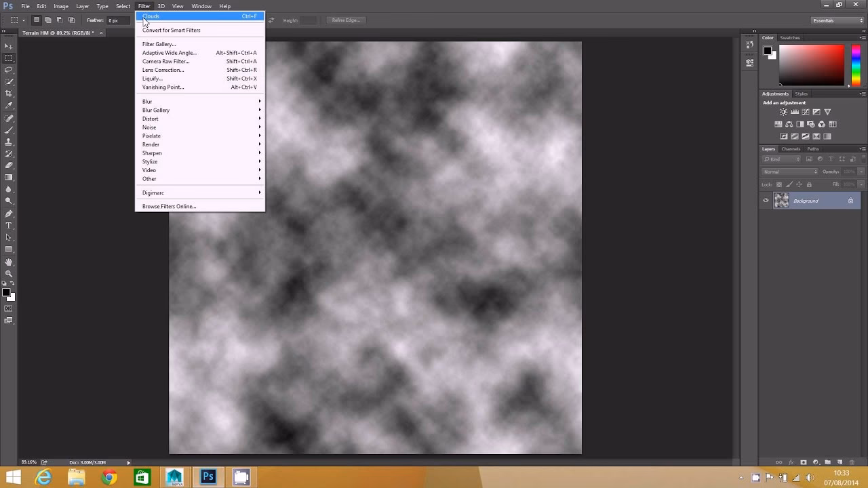Viewport: 868px width, 488px height.
Task: Open the Kind filter dropdown in Layers panel
Action: pos(781,159)
